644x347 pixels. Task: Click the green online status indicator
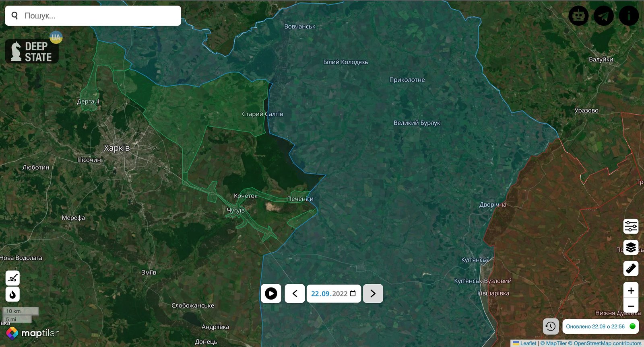[632, 326]
